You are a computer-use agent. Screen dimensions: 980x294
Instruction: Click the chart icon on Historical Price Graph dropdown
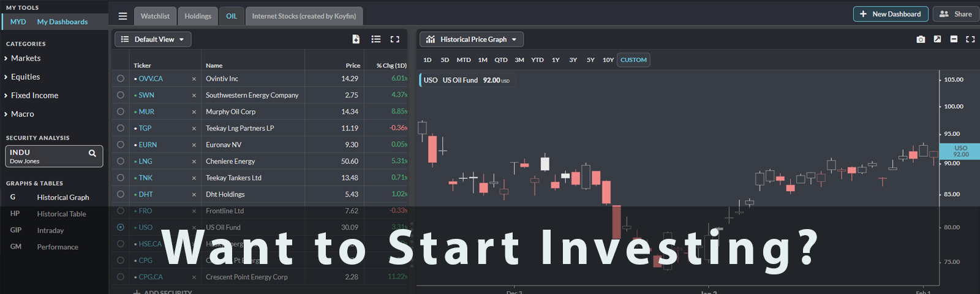431,39
